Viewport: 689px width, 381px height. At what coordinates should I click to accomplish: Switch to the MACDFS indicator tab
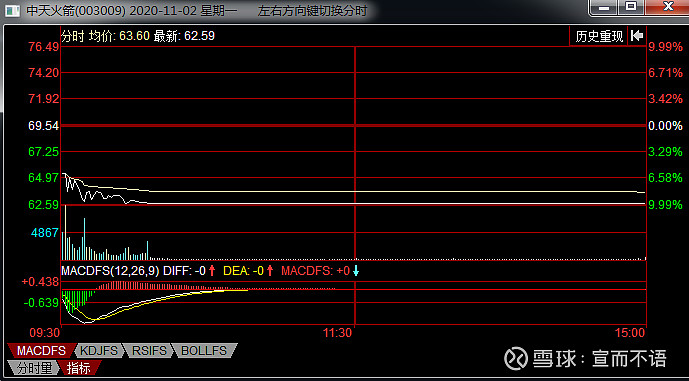[41, 351]
